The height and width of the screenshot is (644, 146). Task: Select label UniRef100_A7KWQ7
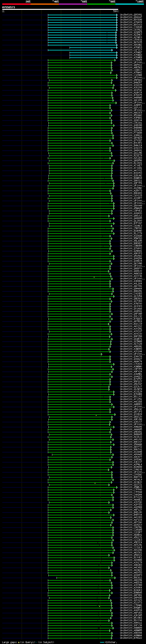click(131, 53)
